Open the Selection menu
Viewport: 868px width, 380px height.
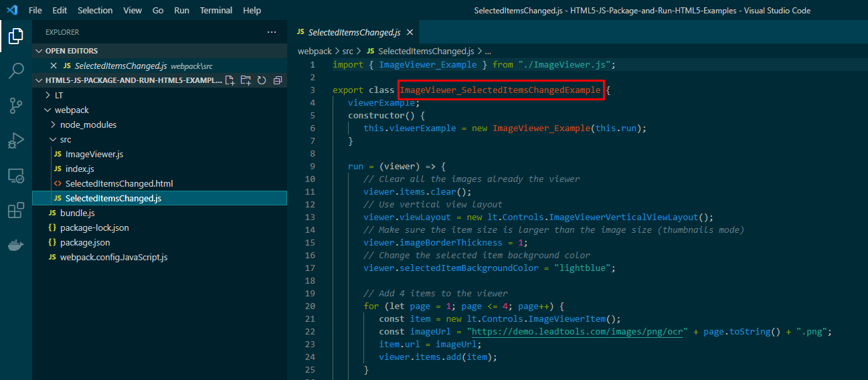click(x=95, y=11)
